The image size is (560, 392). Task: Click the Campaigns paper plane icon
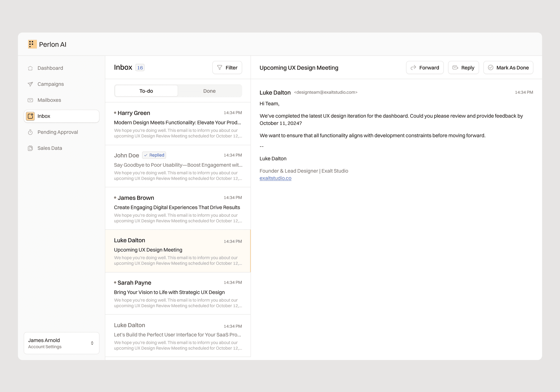[30, 84]
